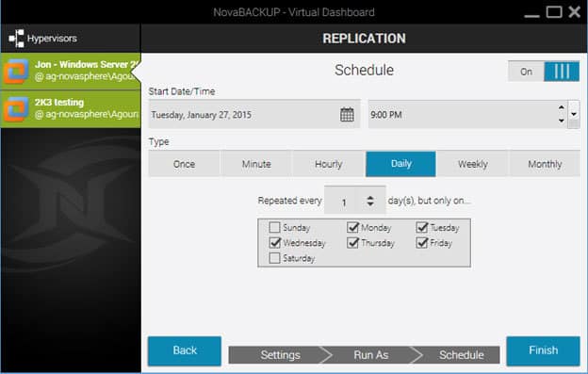
Task: Click the Finish button
Action: 543,350
